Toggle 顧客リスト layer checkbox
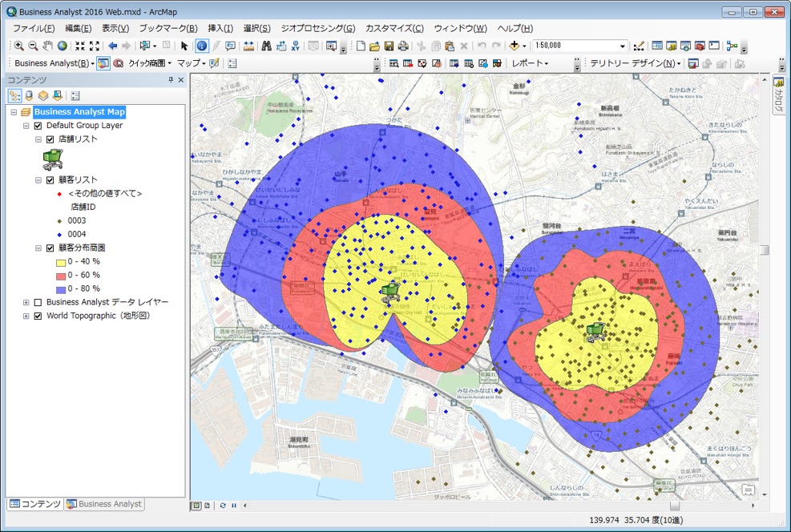 pos(50,180)
